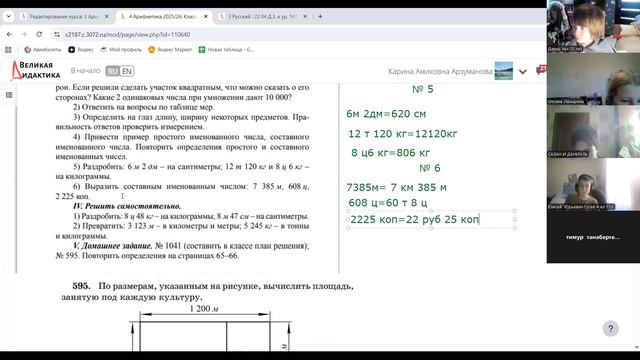Close the '3 Русский' tab
This screenshot has height=360, width=640.
pos(305,16)
